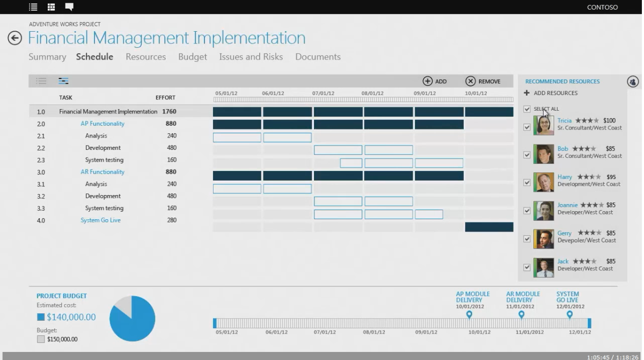Select the Schedule tab
644x360 pixels.
tap(95, 57)
